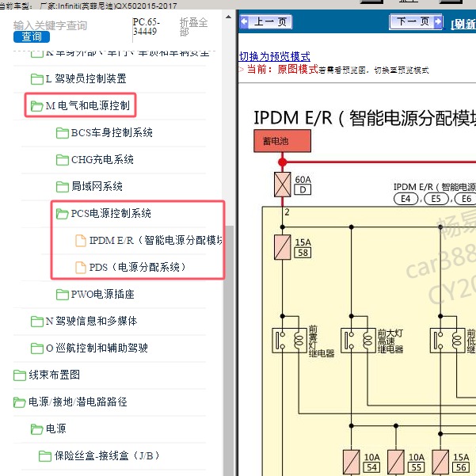The height and width of the screenshot is (476, 476).
Task: Click folder icon beside PWO电源插座
Action: (x=63, y=295)
